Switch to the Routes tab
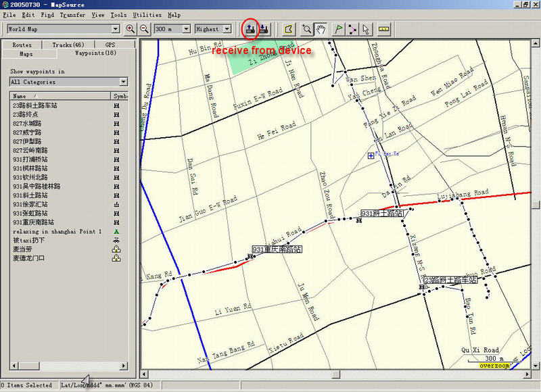This screenshot has height=392, width=541. pyautogui.click(x=22, y=45)
